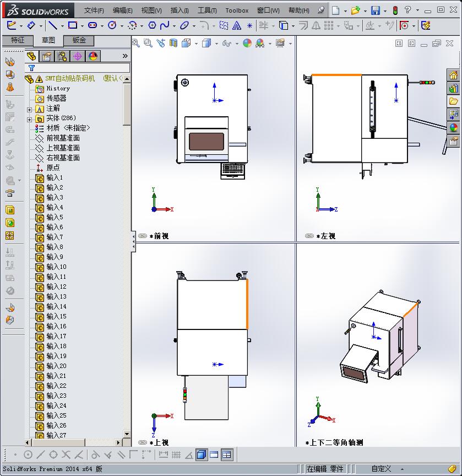Select the 原点 origin item

point(53,167)
